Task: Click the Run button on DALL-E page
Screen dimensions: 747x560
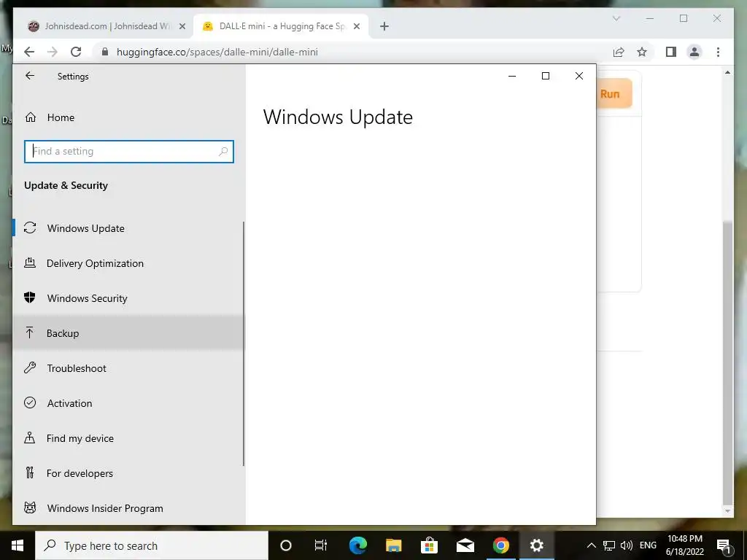Action: pos(614,94)
